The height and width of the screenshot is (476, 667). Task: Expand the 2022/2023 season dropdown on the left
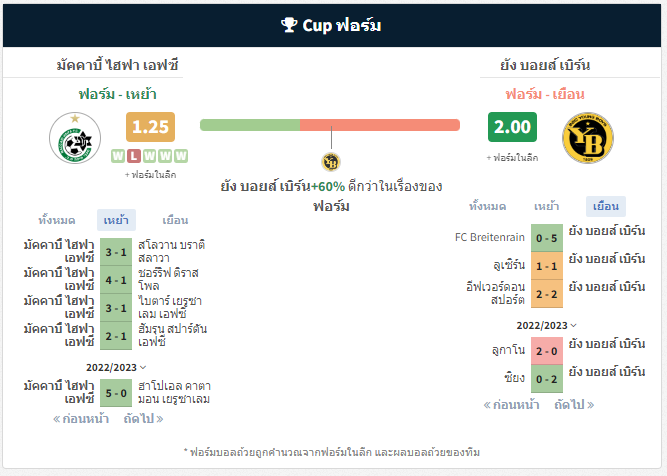pos(116,367)
